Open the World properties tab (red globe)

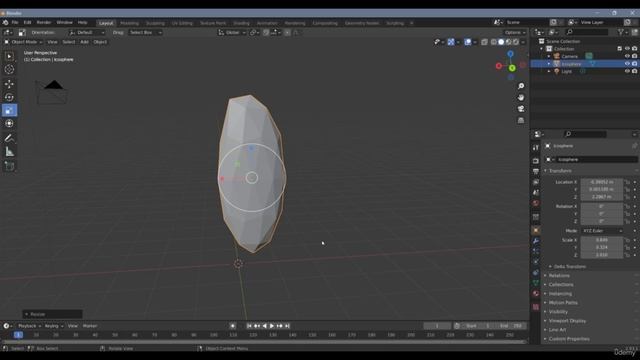[x=536, y=203]
